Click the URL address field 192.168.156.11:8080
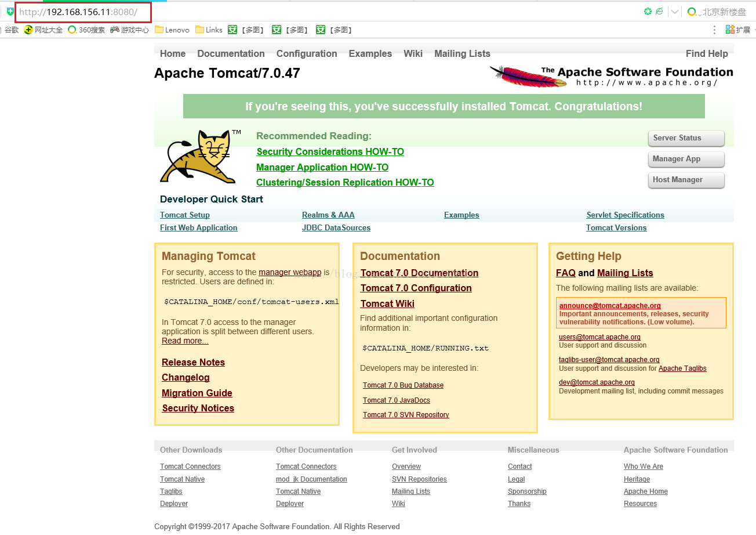756x535 pixels. coord(78,12)
